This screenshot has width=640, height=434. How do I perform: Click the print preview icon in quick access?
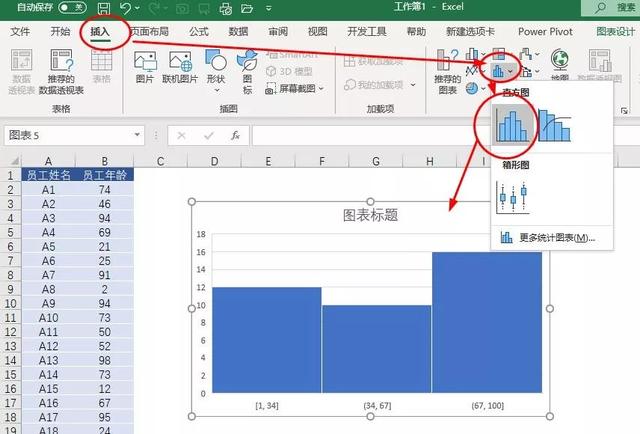coord(225,8)
